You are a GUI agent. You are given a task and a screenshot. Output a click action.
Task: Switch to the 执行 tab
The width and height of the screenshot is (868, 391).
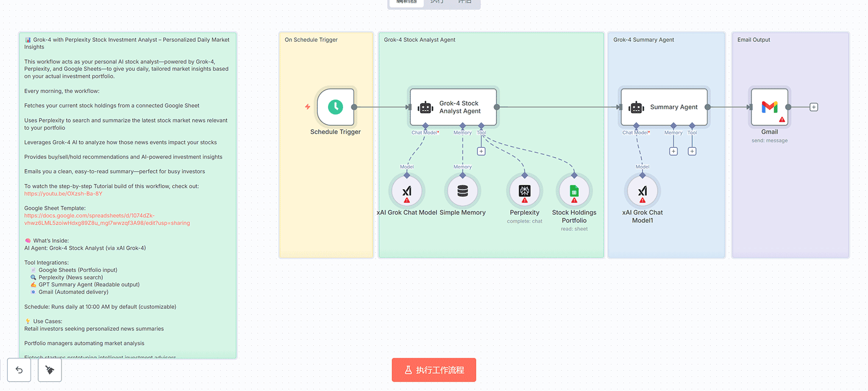(437, 2)
